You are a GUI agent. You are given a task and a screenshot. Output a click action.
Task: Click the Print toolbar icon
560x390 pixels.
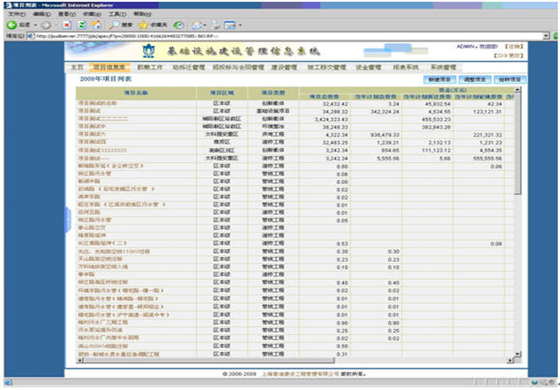tap(215, 25)
